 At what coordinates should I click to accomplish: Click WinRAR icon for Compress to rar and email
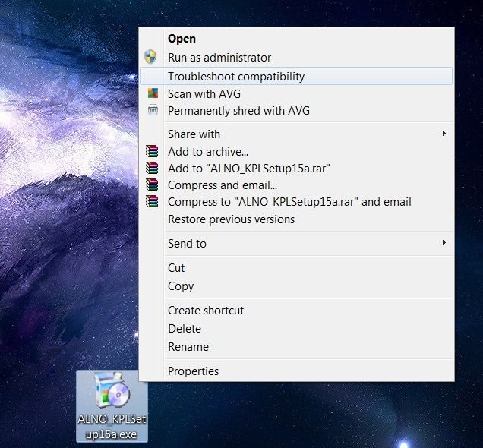pyautogui.click(x=153, y=202)
